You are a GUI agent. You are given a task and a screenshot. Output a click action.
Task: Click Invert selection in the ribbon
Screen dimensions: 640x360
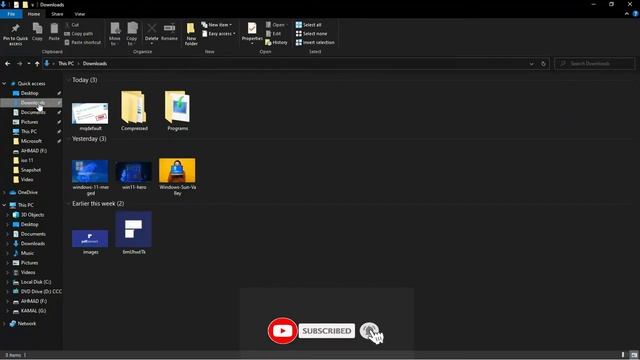pos(315,42)
